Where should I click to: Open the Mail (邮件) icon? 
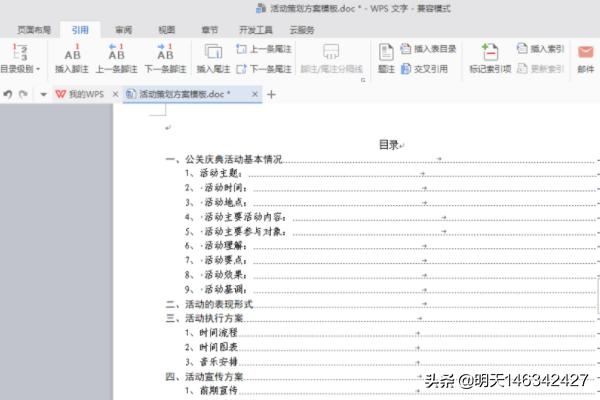(586, 57)
